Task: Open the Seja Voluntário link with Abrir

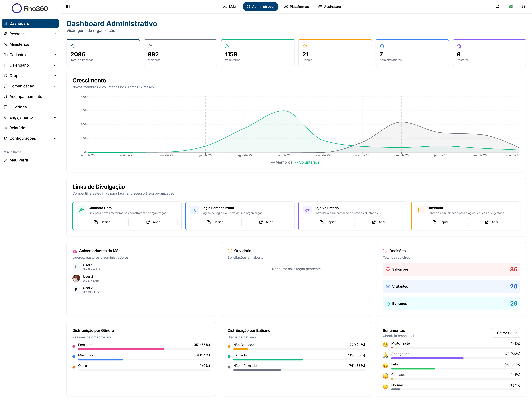Action: 379,222
